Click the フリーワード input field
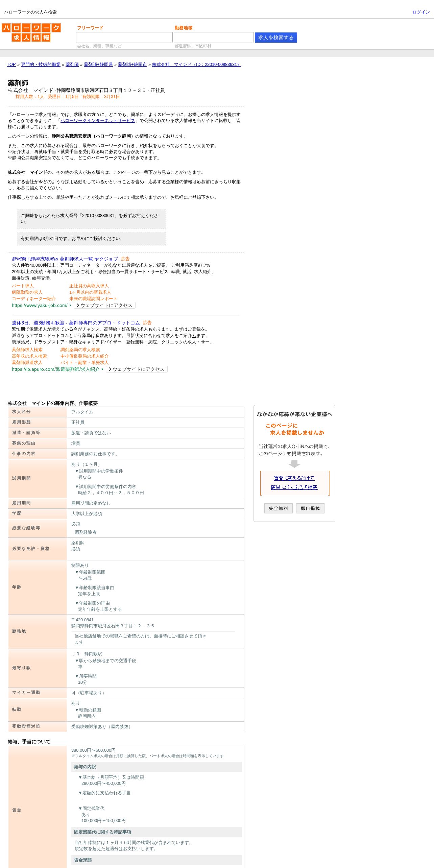Image resolution: width=434 pixels, height=868 pixels. (x=124, y=37)
